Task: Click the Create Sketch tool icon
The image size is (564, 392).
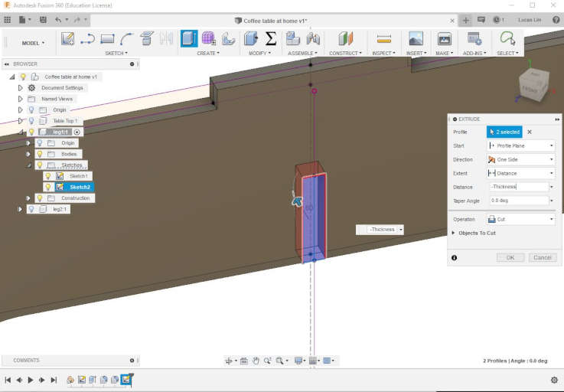Action: pos(68,38)
